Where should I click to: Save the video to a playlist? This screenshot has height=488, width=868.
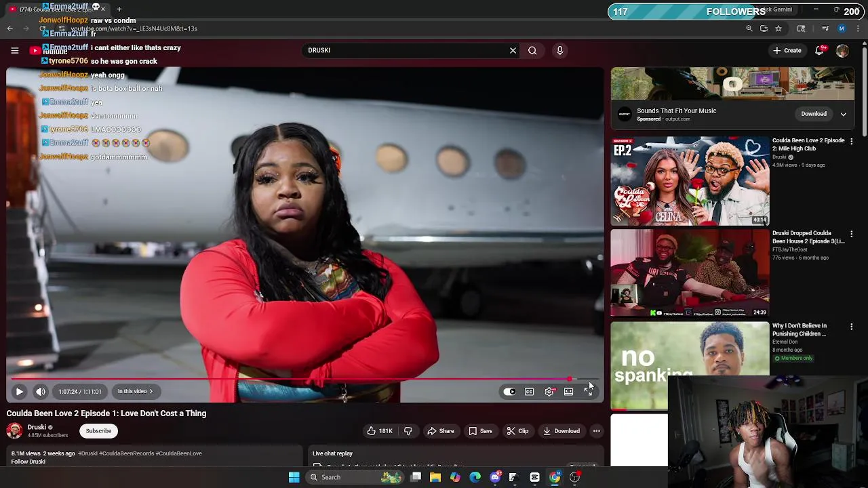(480, 431)
